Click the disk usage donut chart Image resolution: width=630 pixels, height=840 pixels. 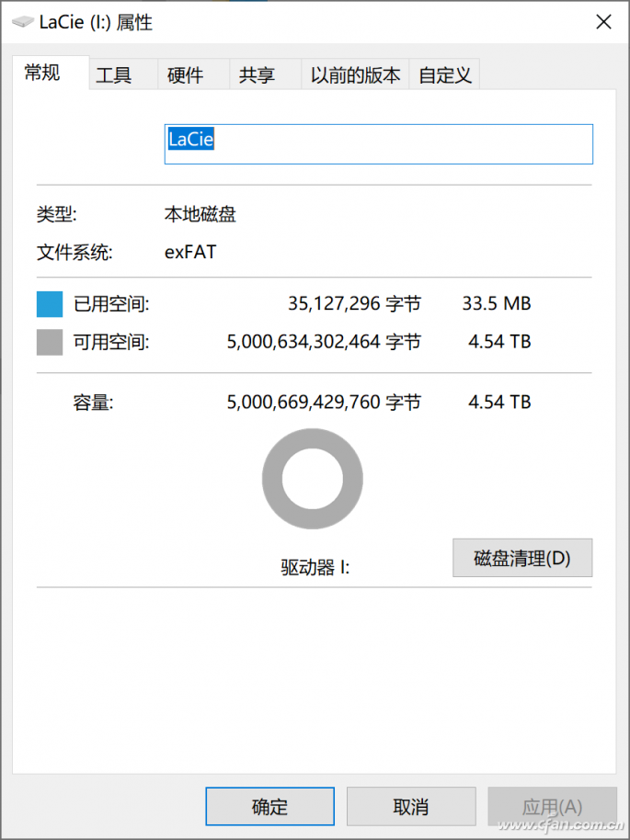[x=313, y=479]
